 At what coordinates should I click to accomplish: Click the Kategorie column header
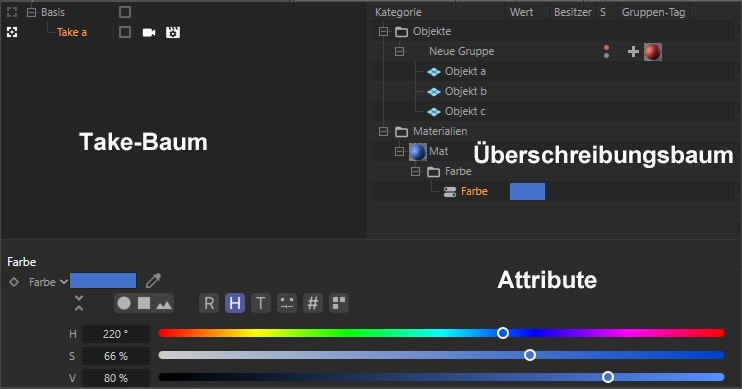(398, 12)
